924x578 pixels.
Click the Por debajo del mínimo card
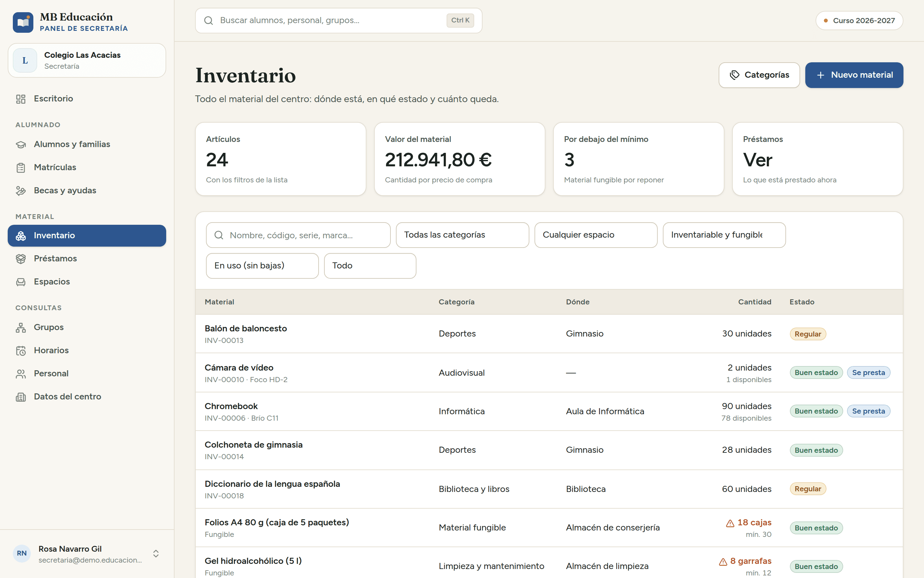pyautogui.click(x=638, y=159)
